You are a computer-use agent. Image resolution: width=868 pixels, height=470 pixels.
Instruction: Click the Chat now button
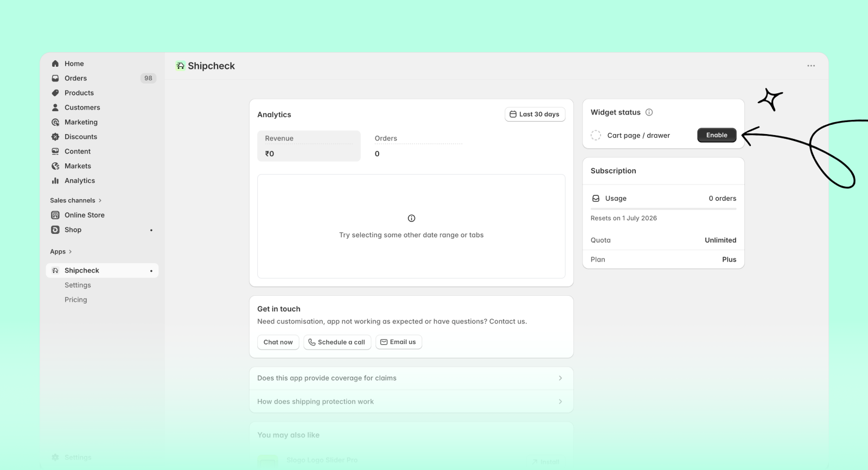278,342
